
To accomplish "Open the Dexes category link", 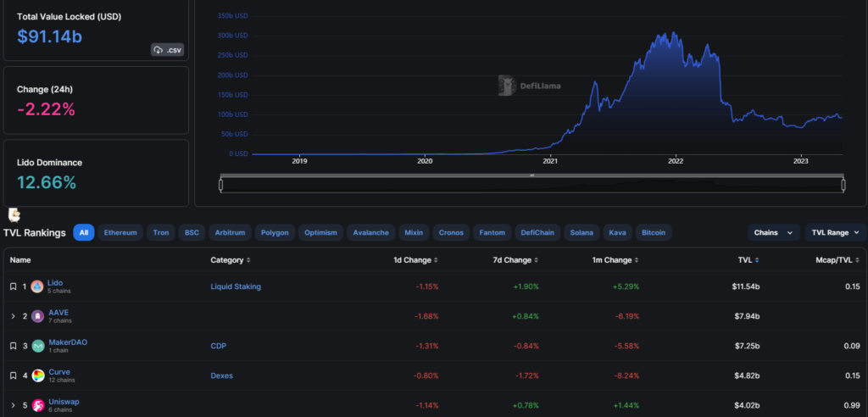I will click(x=221, y=376).
